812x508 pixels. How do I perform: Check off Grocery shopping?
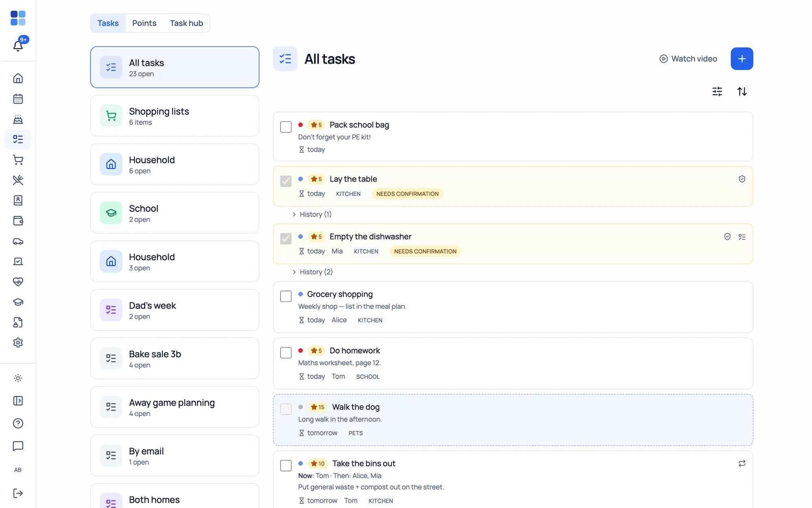286,296
